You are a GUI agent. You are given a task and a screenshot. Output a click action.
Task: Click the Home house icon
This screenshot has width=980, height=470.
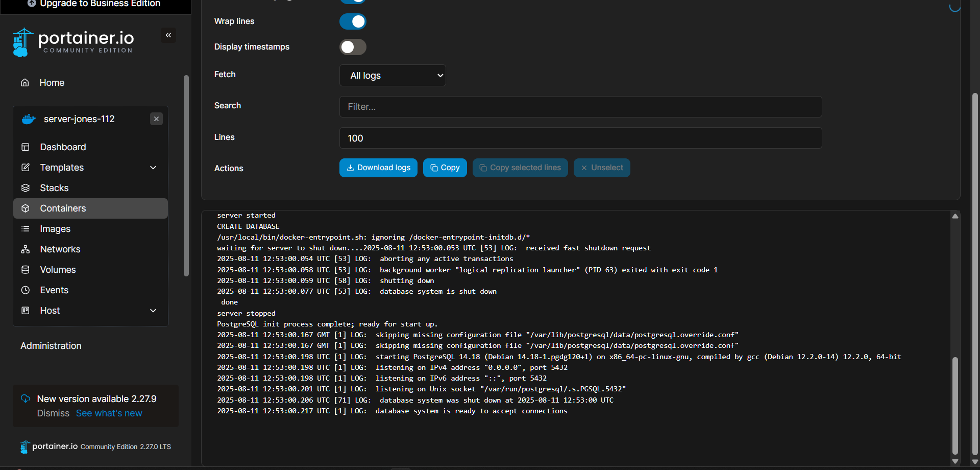pyautogui.click(x=24, y=82)
